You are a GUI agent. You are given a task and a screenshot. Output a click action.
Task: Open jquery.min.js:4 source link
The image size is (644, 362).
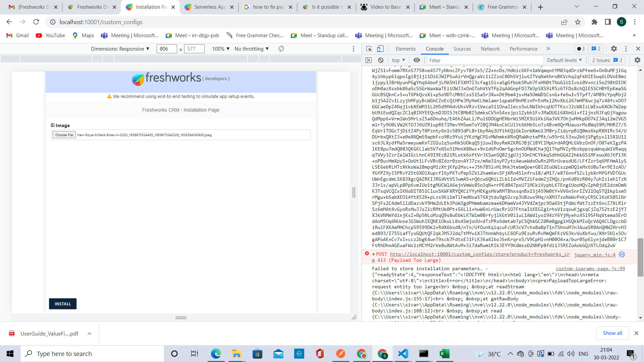coord(595,255)
